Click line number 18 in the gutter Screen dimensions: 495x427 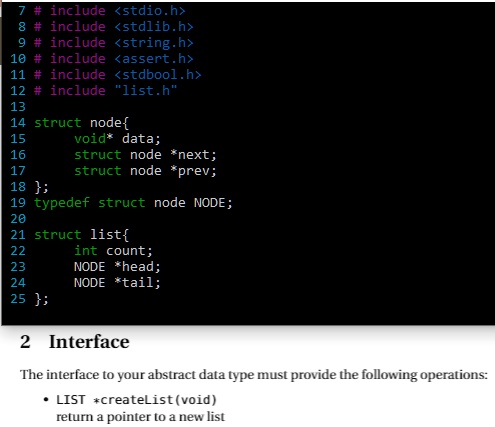pos(18,187)
